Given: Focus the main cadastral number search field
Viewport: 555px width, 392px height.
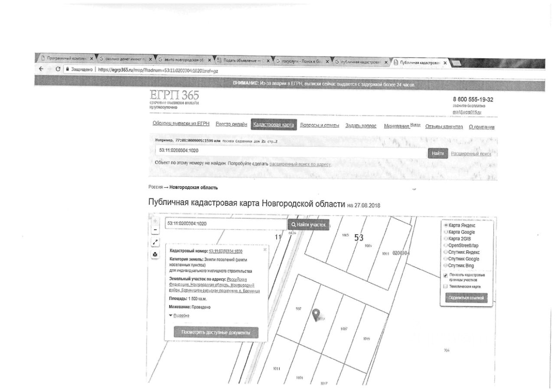Looking at the screenshot, I should click(x=291, y=150).
